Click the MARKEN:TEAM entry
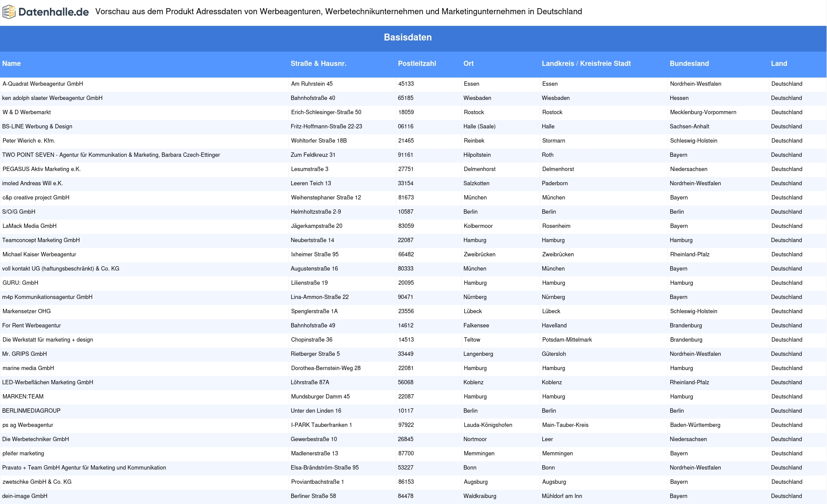The width and height of the screenshot is (827, 504). click(x=23, y=397)
